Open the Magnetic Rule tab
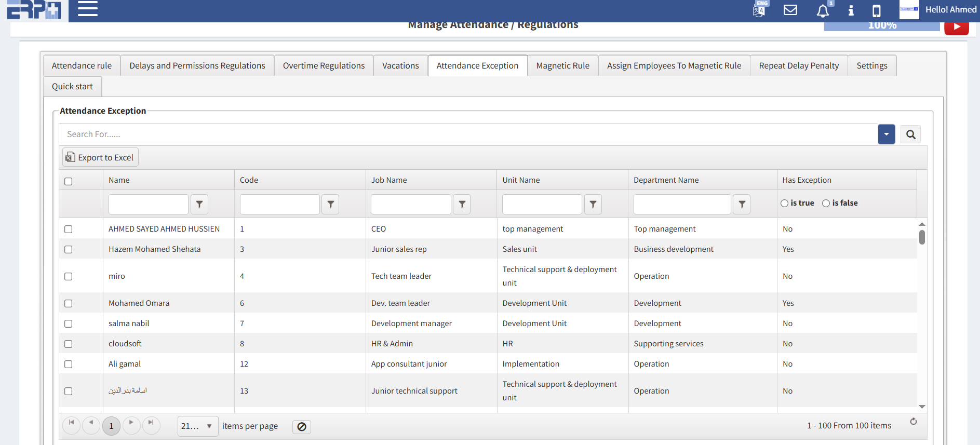This screenshot has height=445, width=980. pos(562,66)
